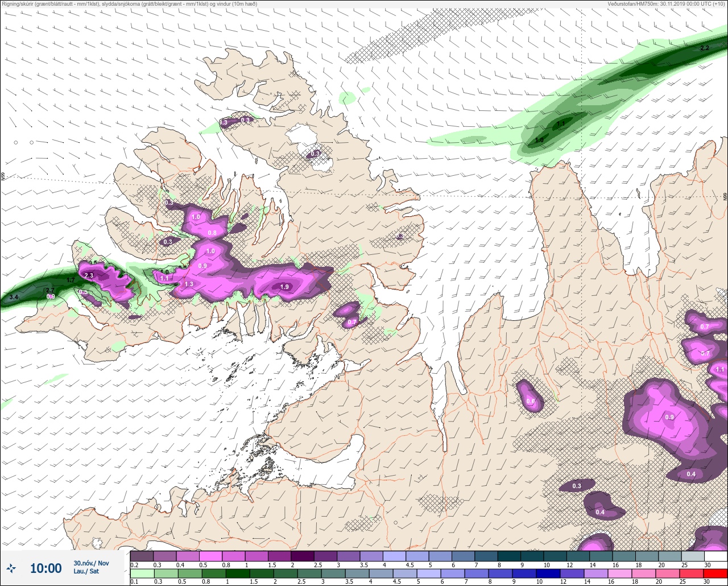Click the 0.8 value on the map's snow area

coord(212,233)
